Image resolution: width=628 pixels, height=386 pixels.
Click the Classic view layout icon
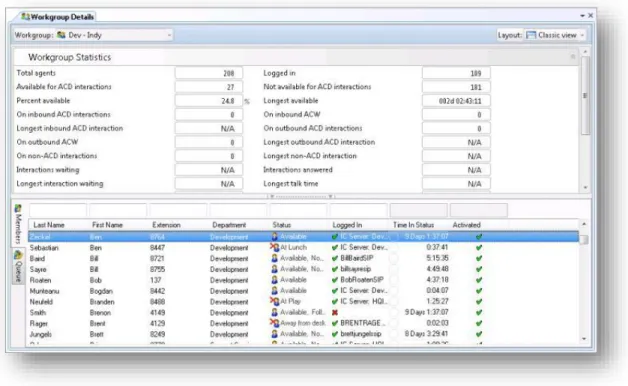(531, 35)
